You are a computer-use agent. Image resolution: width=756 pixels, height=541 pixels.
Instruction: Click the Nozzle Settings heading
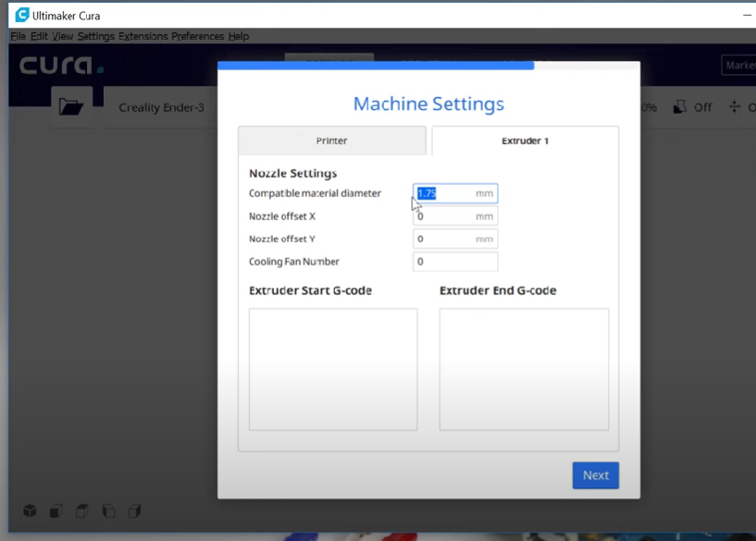(293, 174)
